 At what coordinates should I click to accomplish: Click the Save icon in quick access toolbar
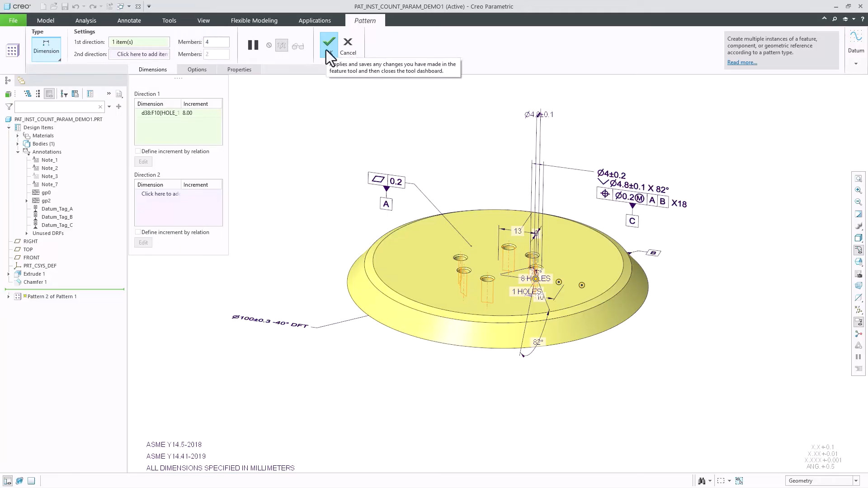65,6
